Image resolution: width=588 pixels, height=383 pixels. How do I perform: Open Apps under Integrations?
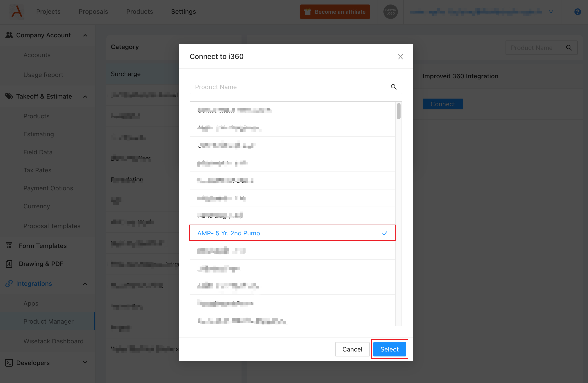point(31,303)
